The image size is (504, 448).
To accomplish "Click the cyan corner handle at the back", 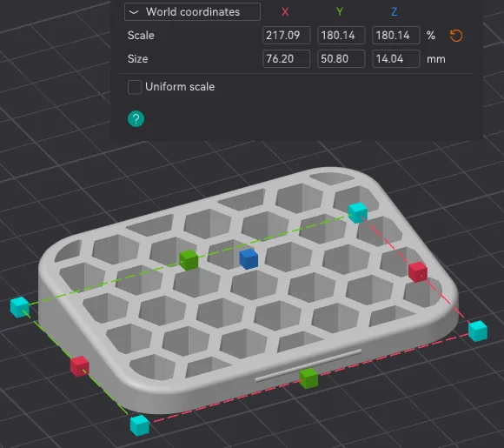I will click(x=358, y=213).
